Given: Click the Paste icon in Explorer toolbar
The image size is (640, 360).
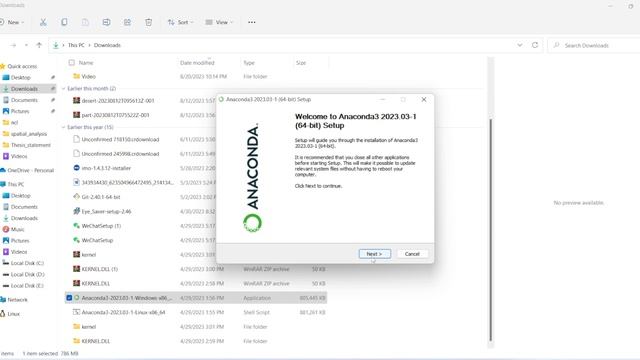Looking at the screenshot, I should (x=85, y=22).
